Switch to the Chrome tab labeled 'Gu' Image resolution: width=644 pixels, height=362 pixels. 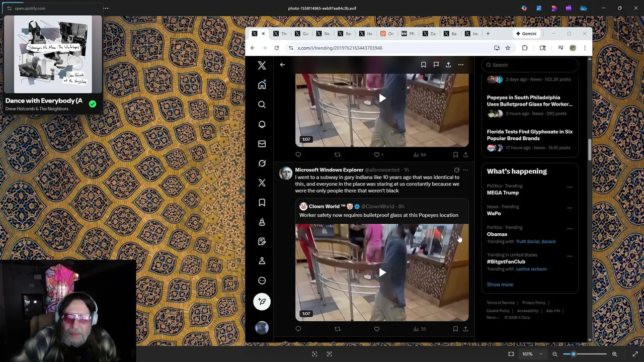[x=302, y=34]
